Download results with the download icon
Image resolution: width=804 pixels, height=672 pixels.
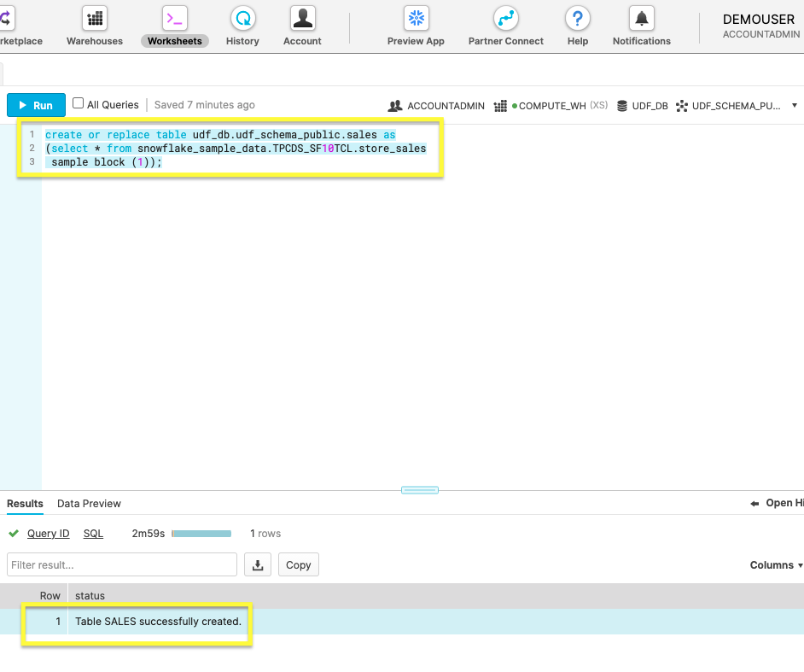point(258,564)
